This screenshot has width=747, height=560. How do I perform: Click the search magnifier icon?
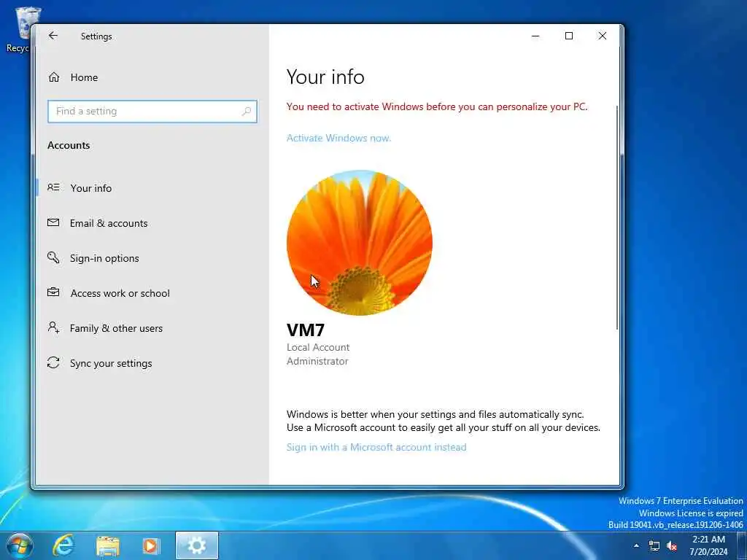[x=247, y=112]
